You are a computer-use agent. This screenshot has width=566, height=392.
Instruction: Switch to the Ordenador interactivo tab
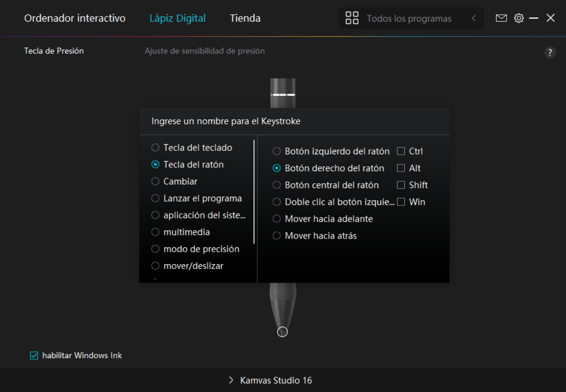pos(75,18)
